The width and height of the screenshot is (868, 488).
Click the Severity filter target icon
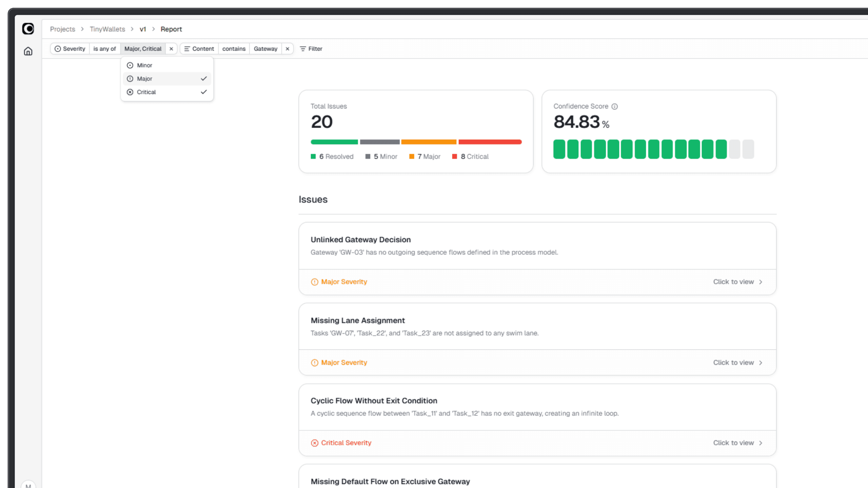(x=57, y=48)
